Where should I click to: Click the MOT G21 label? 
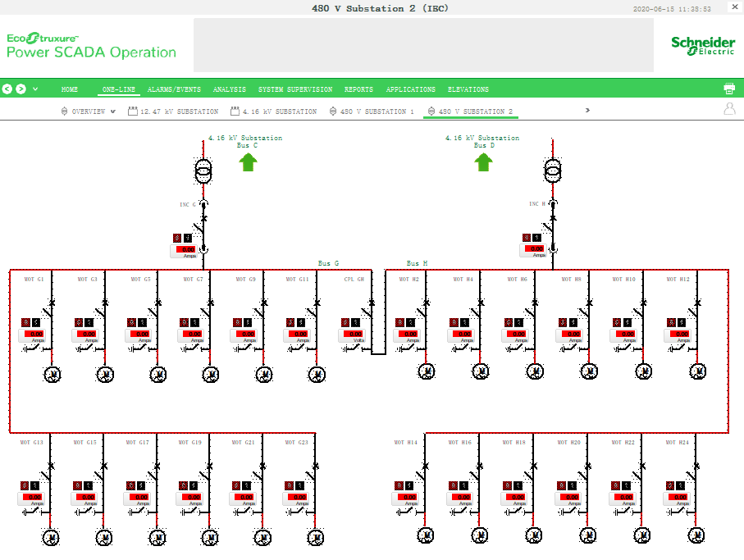pyautogui.click(x=243, y=443)
